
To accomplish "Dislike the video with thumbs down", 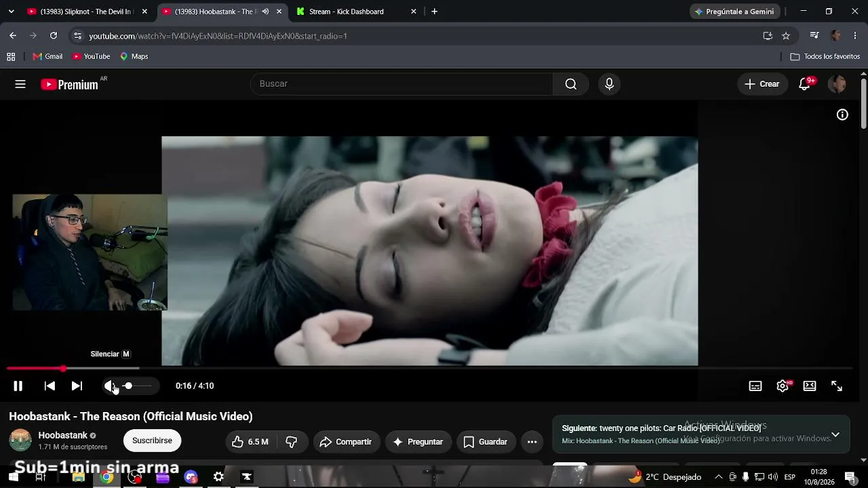I will (x=292, y=442).
